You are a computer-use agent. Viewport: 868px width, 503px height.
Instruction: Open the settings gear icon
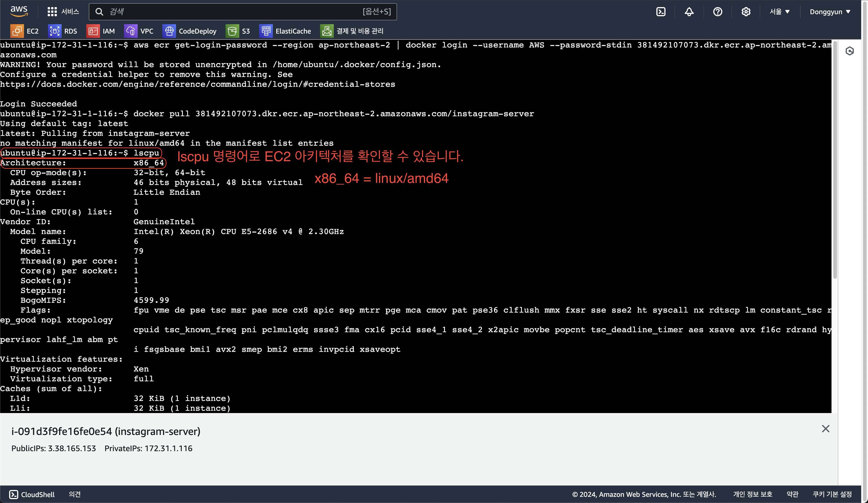pyautogui.click(x=746, y=12)
